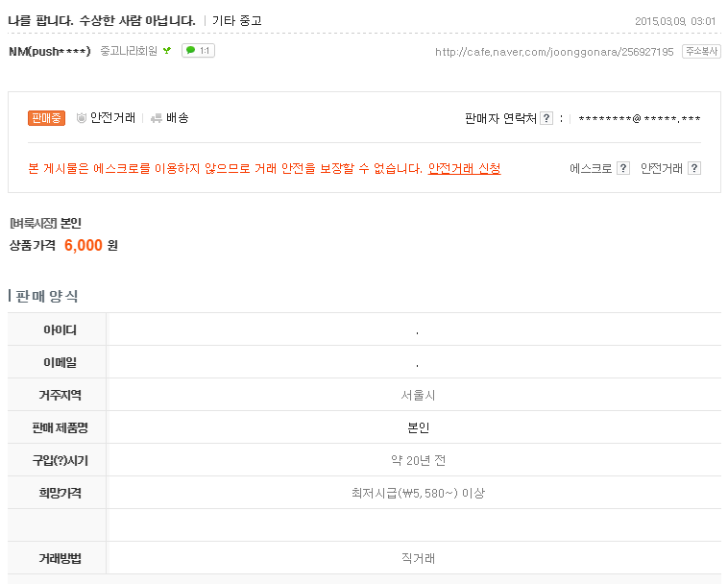Click the 배송 label text
The image size is (728, 584).
(178, 118)
